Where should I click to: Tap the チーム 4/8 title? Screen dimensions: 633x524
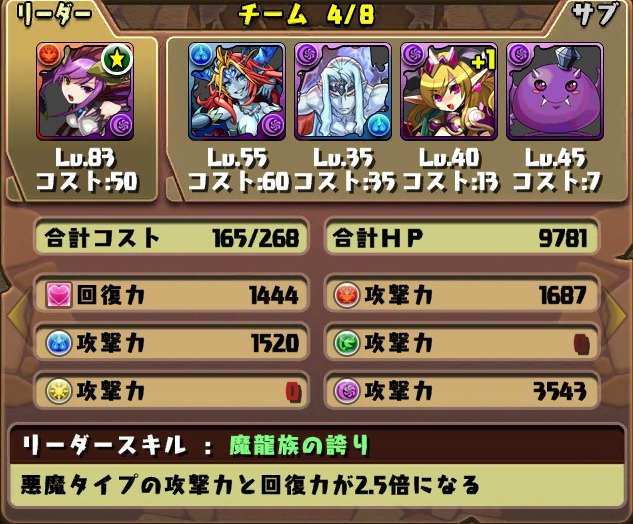tap(307, 15)
